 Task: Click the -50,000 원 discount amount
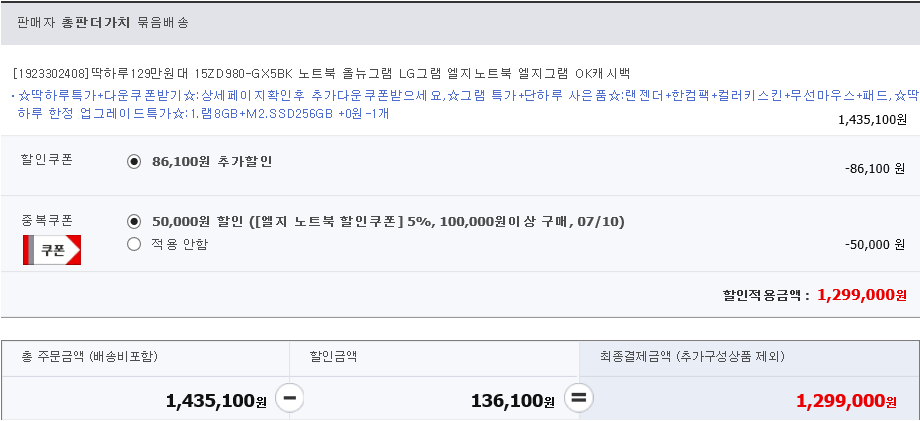click(x=875, y=245)
